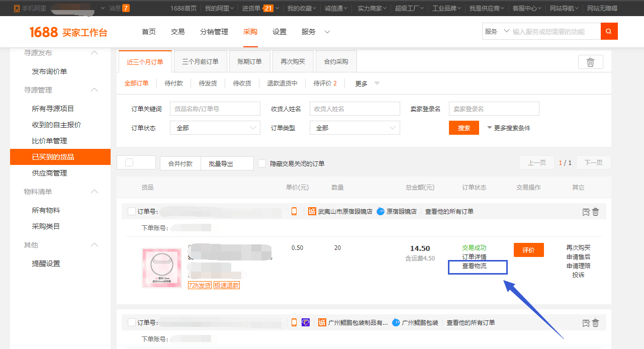
Task: Open the 查看物流 link
Action: [475, 266]
